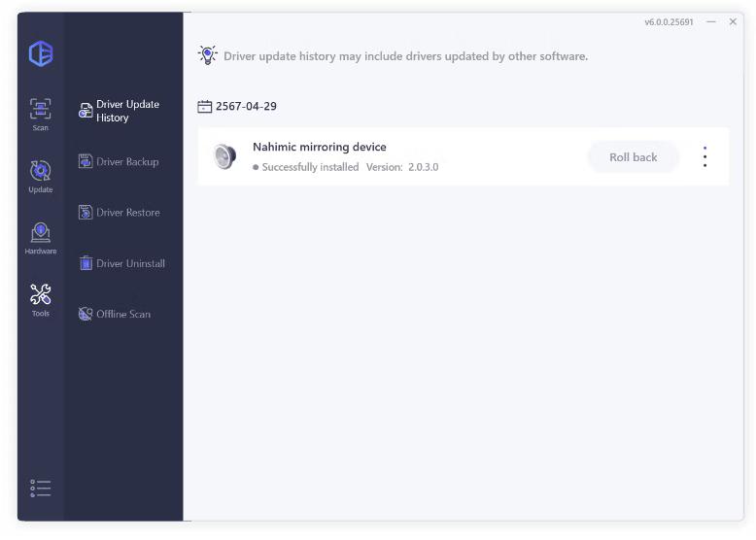Click the version number v6.0.0.25691
The image size is (756, 540).
pos(669,22)
